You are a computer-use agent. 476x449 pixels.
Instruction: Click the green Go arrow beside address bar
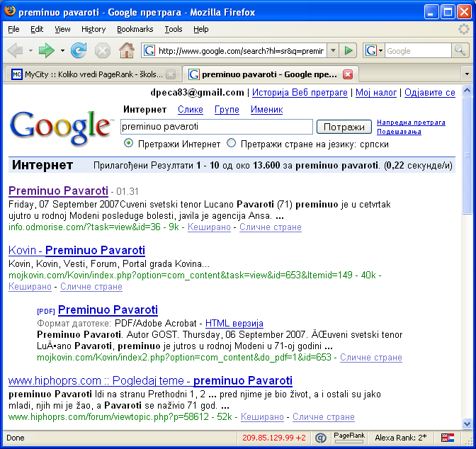[x=348, y=51]
